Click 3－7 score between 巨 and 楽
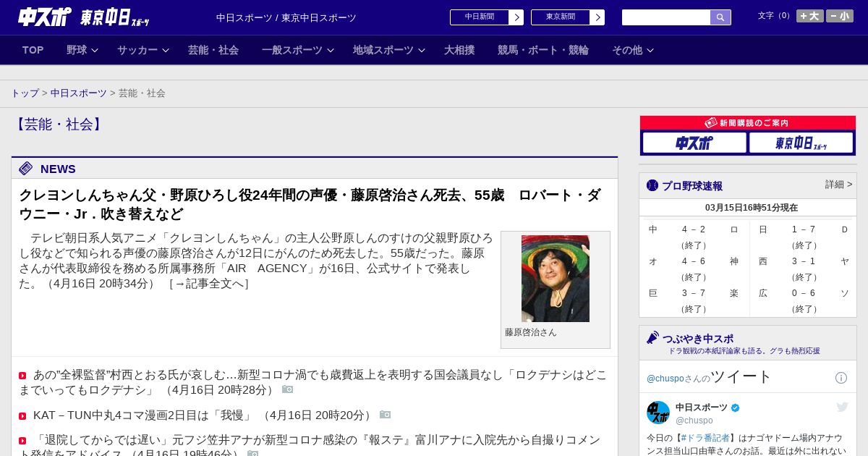Image resolution: width=868 pixels, height=456 pixels. pyautogui.click(x=694, y=293)
